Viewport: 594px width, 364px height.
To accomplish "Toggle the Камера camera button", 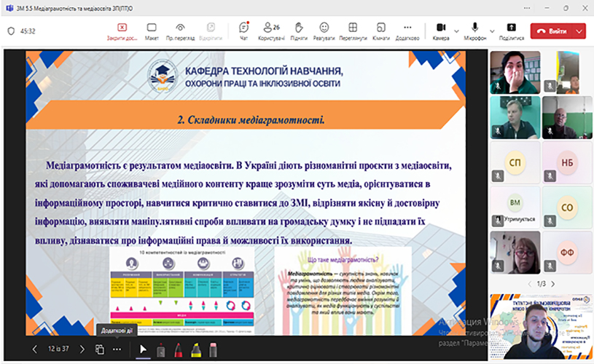I will pos(441,31).
